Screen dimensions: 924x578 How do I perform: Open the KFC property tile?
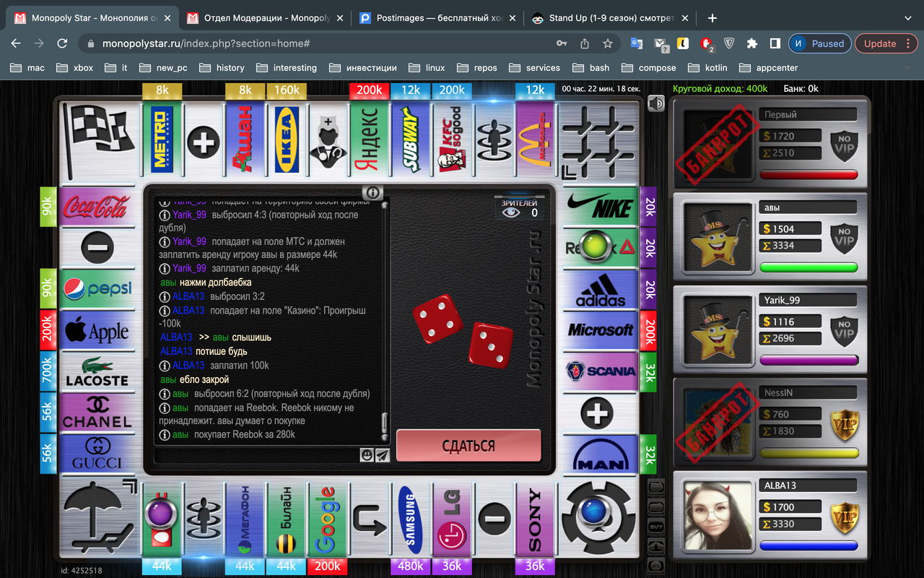click(x=452, y=139)
